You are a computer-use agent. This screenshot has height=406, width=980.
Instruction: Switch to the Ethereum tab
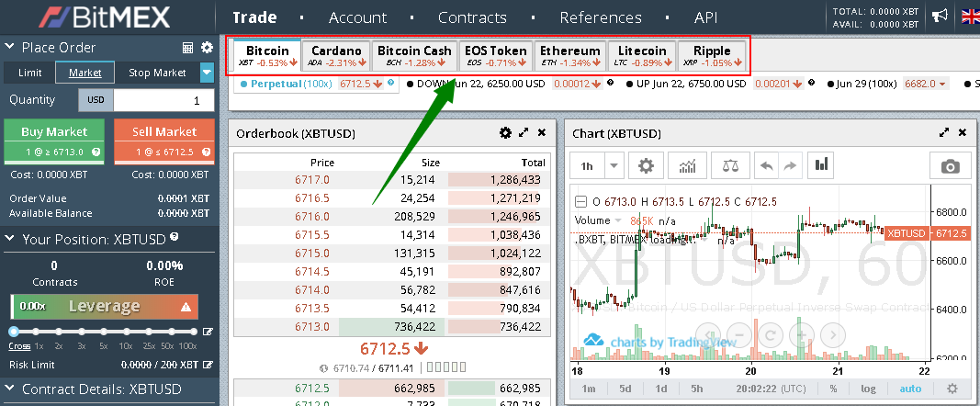point(570,56)
